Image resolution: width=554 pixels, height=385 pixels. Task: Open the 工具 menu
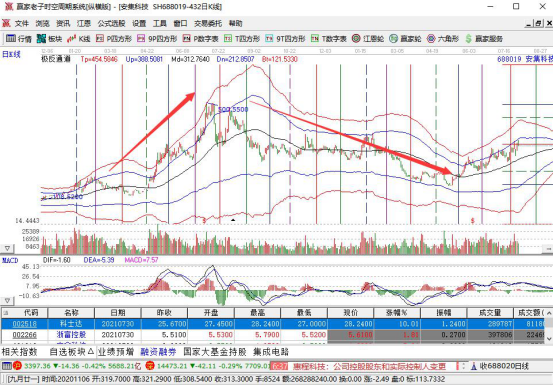[159, 23]
